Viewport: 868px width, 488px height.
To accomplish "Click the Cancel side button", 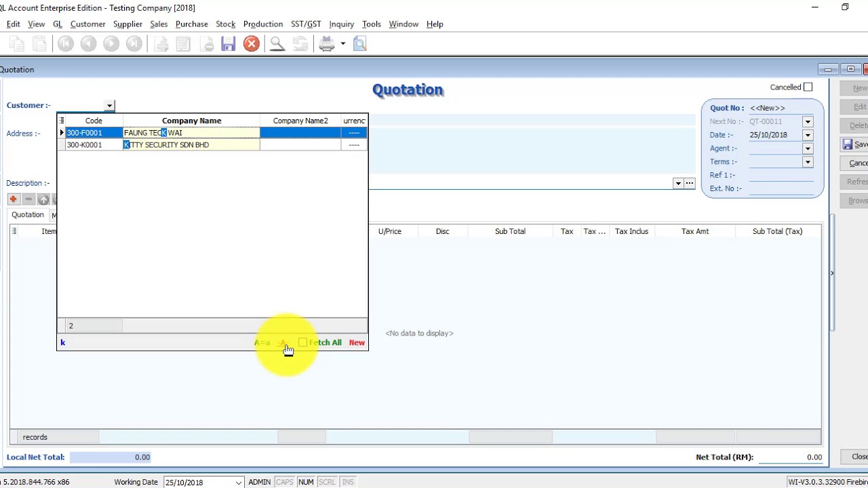I will (x=854, y=163).
